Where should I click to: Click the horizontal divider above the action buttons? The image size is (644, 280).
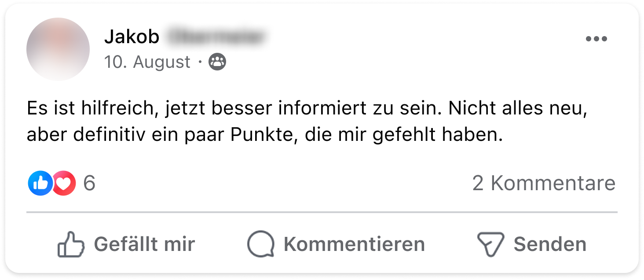322,212
